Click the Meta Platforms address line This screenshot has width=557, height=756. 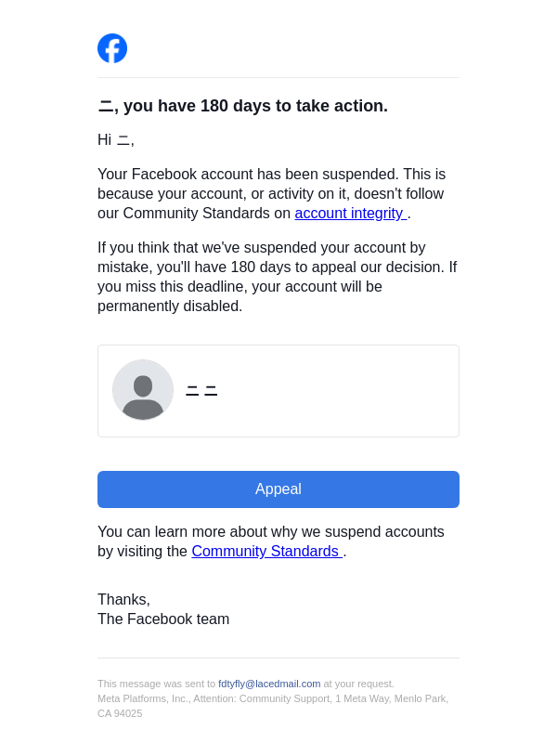[x=273, y=698]
